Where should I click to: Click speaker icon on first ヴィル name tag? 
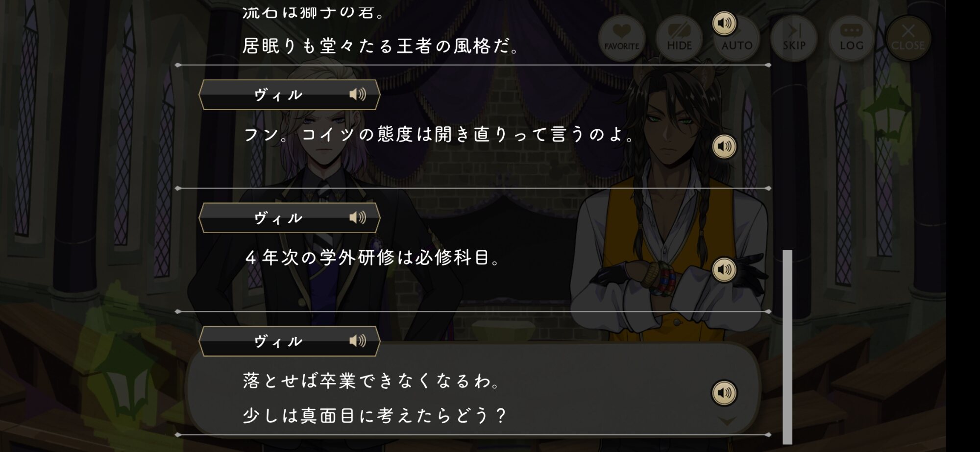point(358,94)
